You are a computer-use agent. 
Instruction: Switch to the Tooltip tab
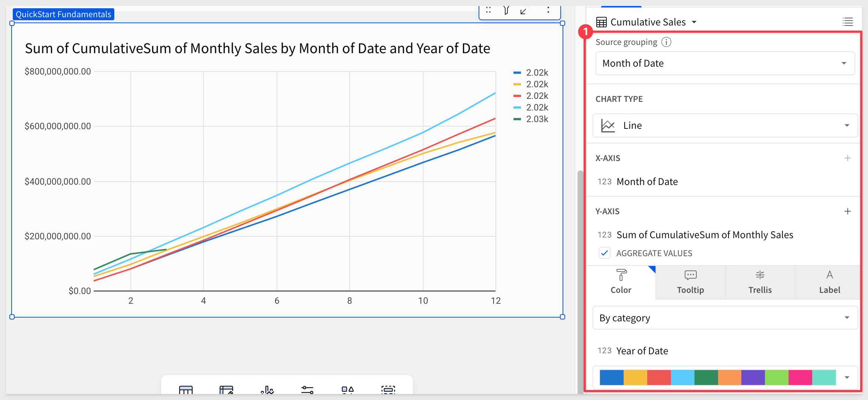[690, 282]
